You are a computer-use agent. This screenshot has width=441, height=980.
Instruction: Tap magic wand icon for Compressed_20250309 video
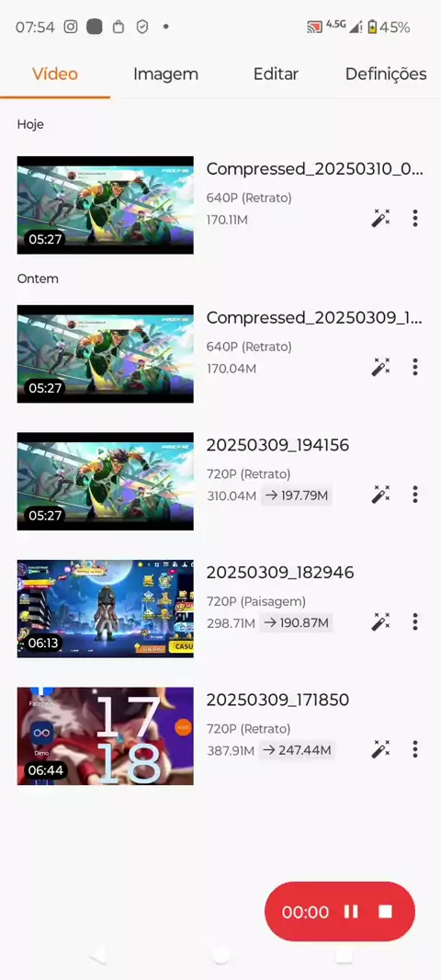(380, 367)
